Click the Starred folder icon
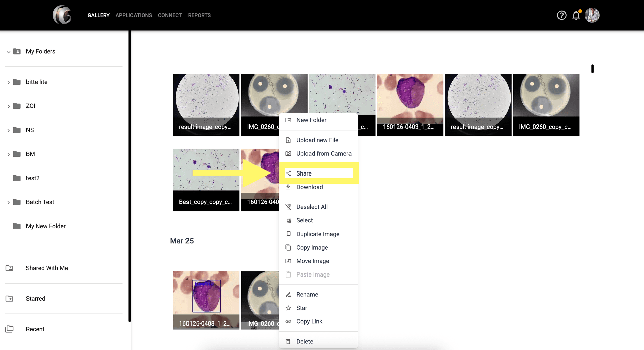 tap(9, 299)
